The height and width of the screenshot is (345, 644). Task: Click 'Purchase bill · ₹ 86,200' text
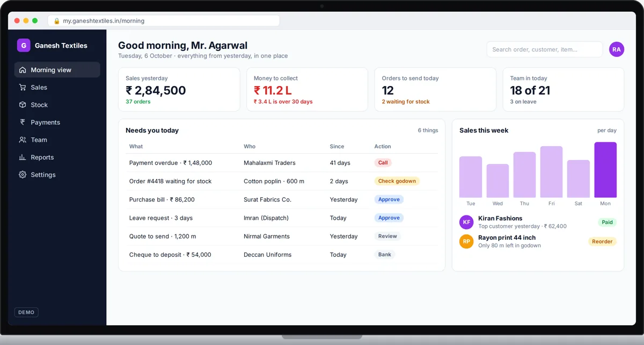(x=162, y=199)
